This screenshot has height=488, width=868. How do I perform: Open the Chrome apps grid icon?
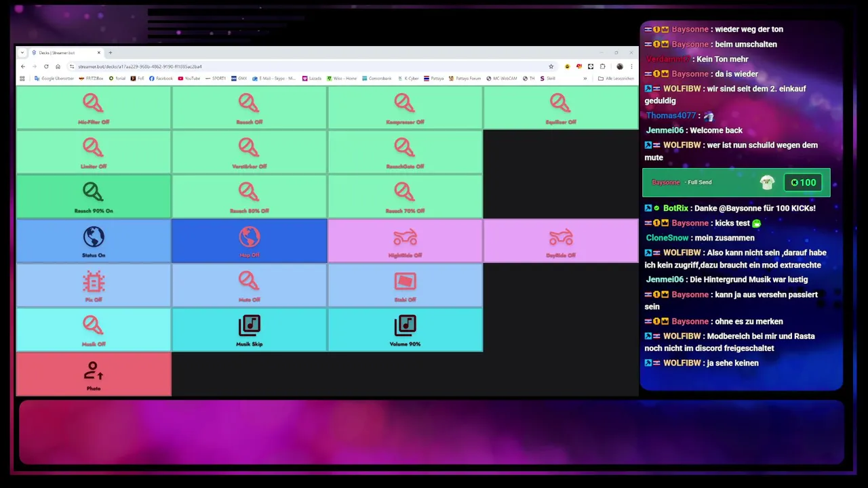point(22,79)
